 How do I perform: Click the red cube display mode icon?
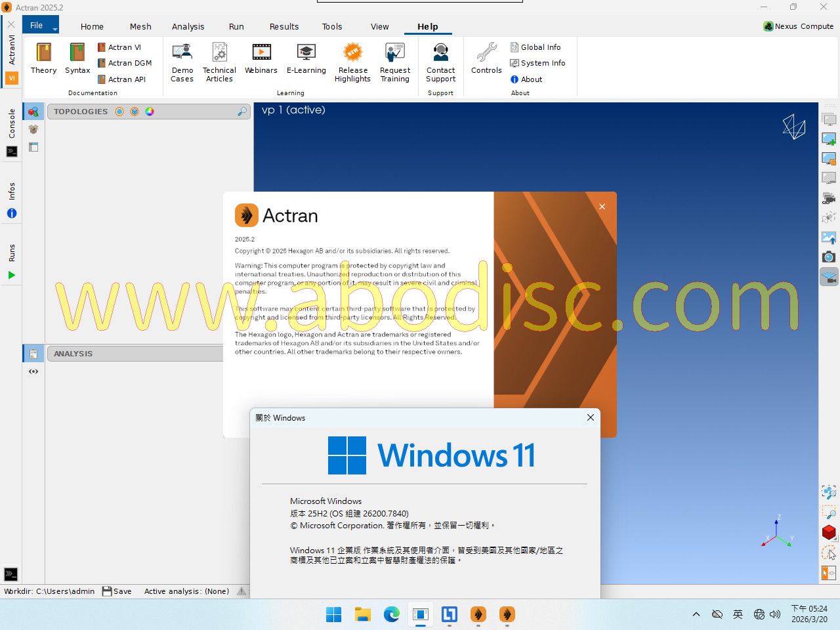[829, 532]
